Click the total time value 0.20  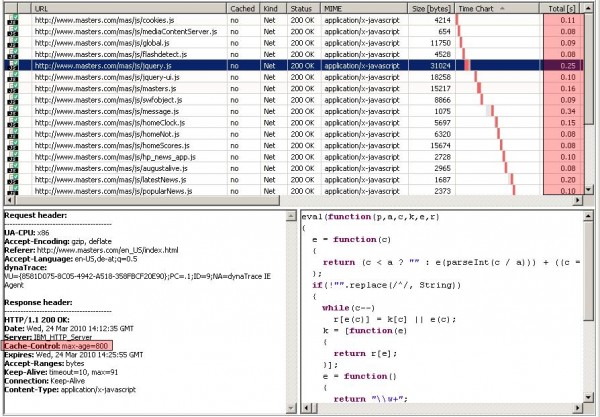568,180
